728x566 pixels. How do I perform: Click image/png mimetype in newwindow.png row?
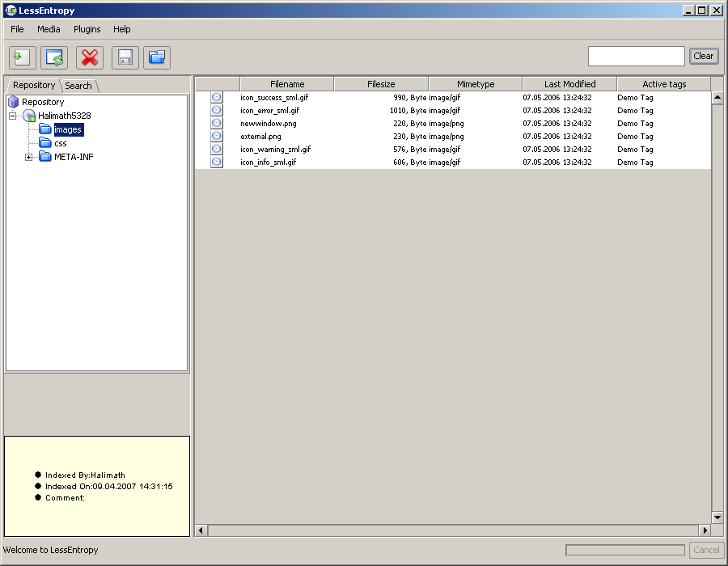[x=447, y=124]
